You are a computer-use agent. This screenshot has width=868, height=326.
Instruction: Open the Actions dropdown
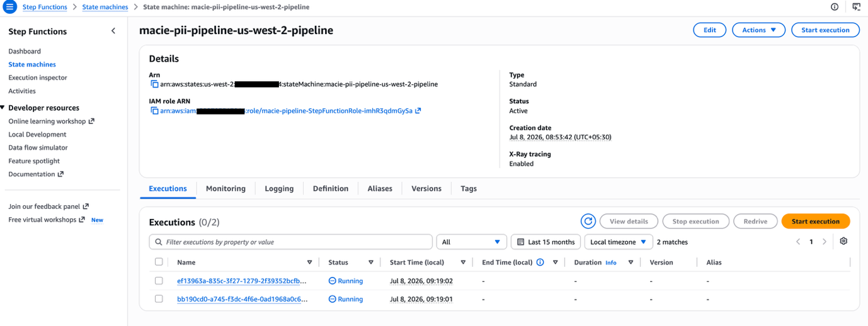tap(758, 30)
